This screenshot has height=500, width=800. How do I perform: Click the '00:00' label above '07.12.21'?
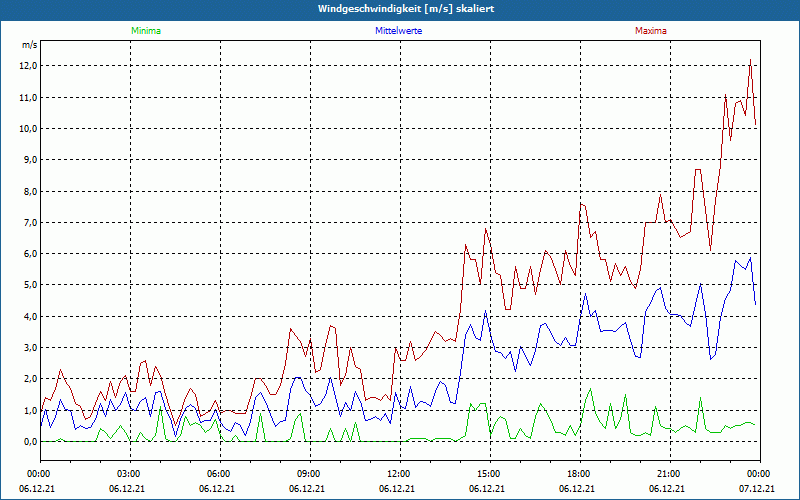click(x=760, y=474)
